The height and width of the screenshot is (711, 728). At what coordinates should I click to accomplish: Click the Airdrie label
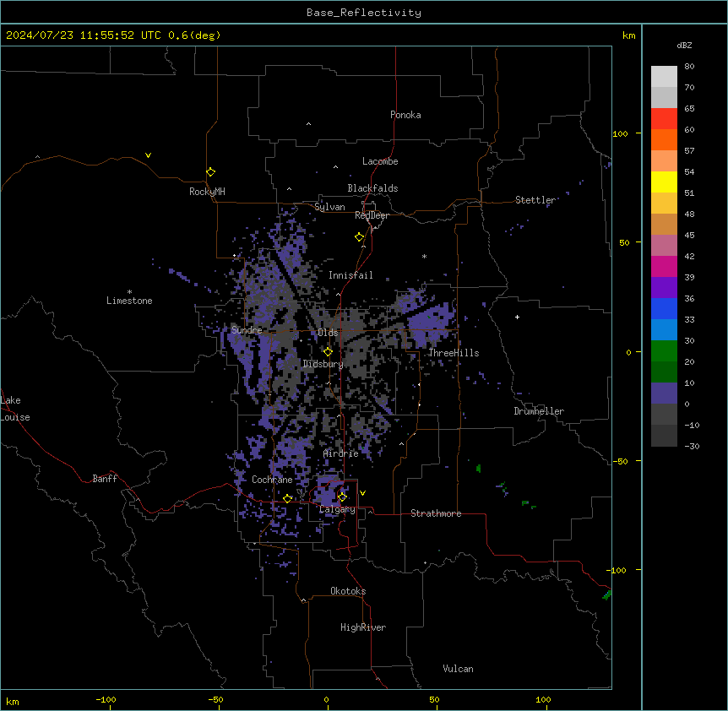pos(341,453)
